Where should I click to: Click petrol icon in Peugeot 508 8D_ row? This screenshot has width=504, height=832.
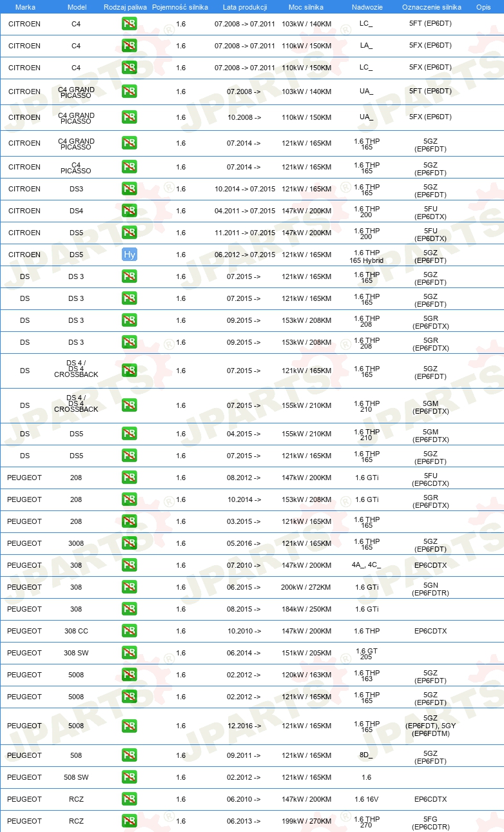pyautogui.click(x=130, y=755)
